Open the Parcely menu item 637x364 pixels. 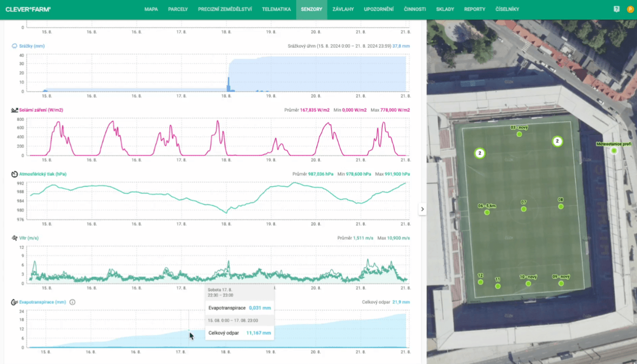pyautogui.click(x=178, y=9)
